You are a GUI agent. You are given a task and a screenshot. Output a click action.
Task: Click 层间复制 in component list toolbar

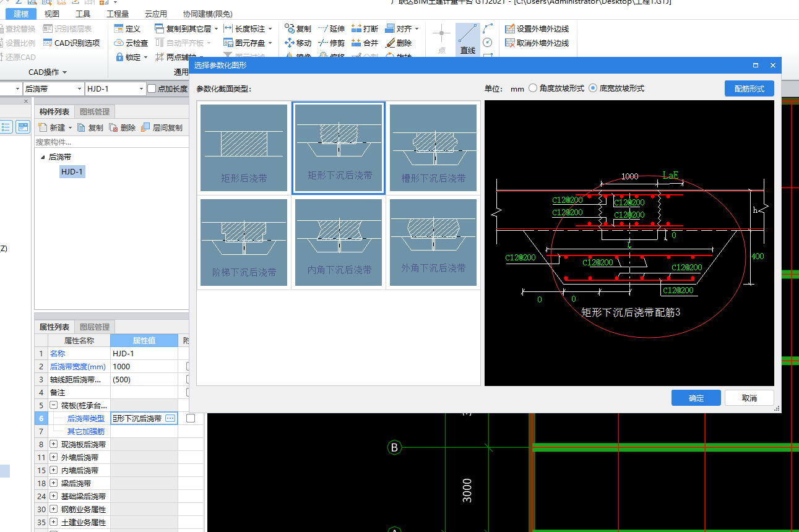click(162, 127)
